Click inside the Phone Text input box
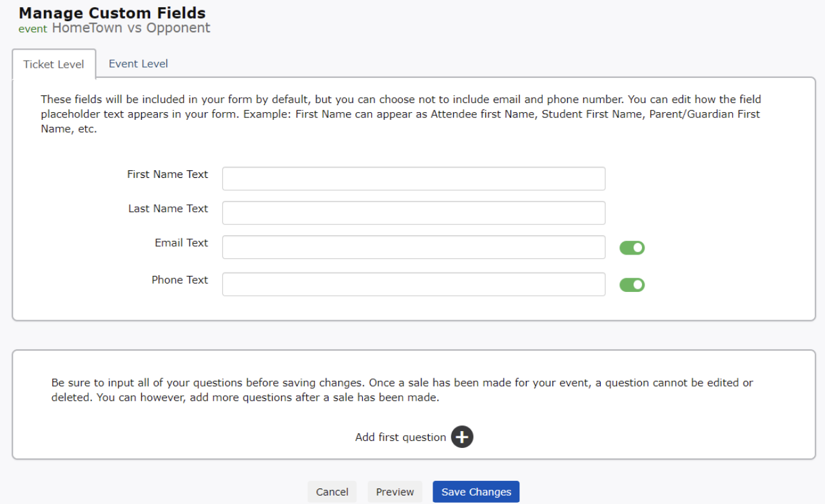The height and width of the screenshot is (504, 825). coord(413,284)
